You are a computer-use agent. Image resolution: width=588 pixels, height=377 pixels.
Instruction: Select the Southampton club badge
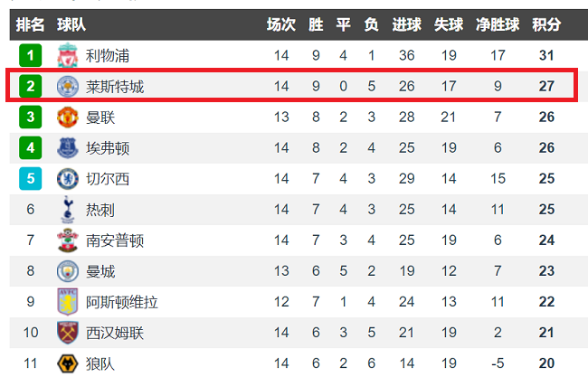pos(66,240)
